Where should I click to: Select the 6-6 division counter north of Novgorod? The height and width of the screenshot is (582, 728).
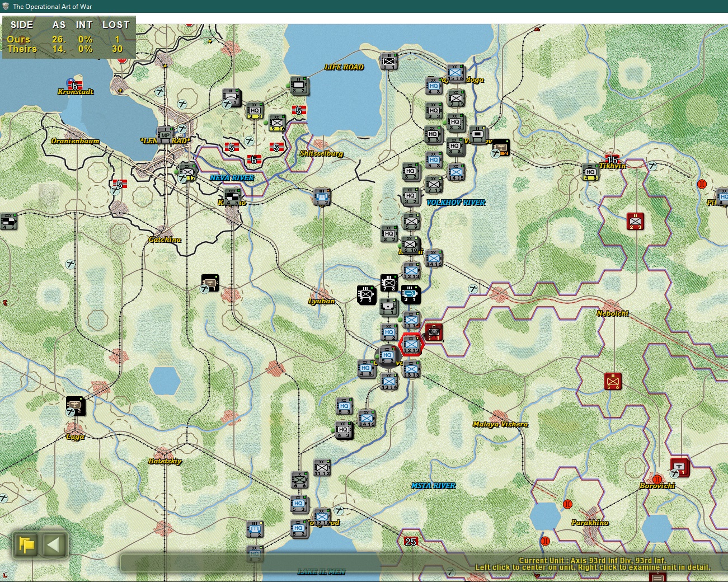click(299, 480)
